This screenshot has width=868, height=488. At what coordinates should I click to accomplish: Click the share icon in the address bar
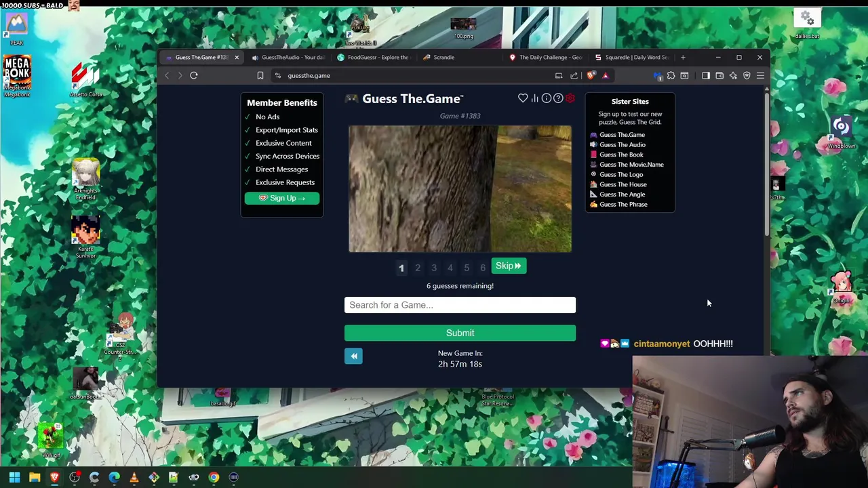pos(574,75)
